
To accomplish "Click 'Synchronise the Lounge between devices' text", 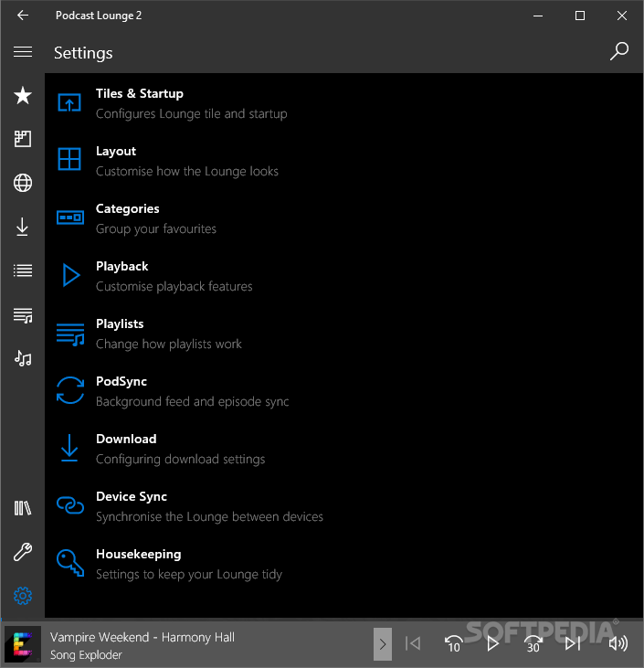I will pyautogui.click(x=209, y=516).
